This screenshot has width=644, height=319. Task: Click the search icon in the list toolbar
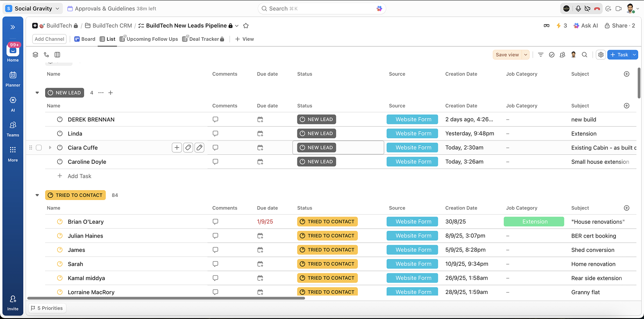pos(585,55)
